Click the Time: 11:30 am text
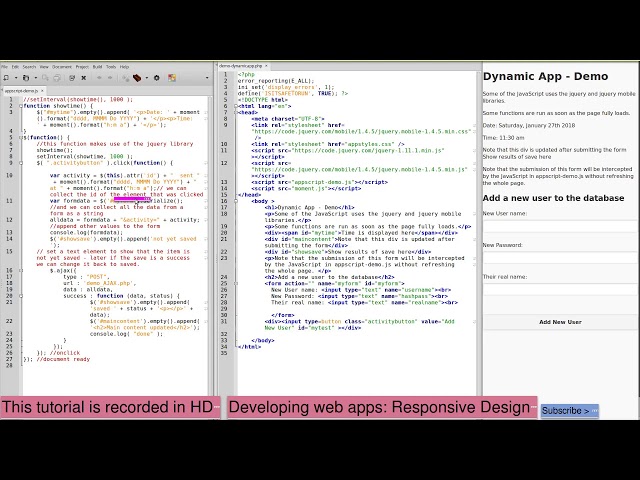640x480 pixels. [503, 138]
